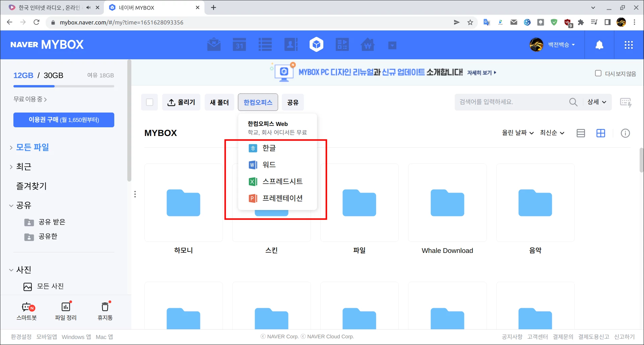This screenshot has height=345, width=644.
Task: Switch to the 한국 인터넷 라디오 tab
Action: point(50,8)
